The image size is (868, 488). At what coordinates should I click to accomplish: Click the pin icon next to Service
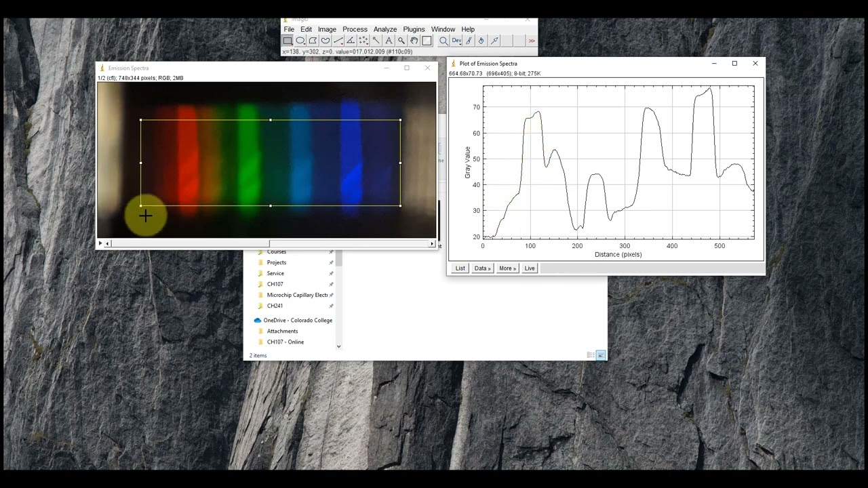point(331,273)
